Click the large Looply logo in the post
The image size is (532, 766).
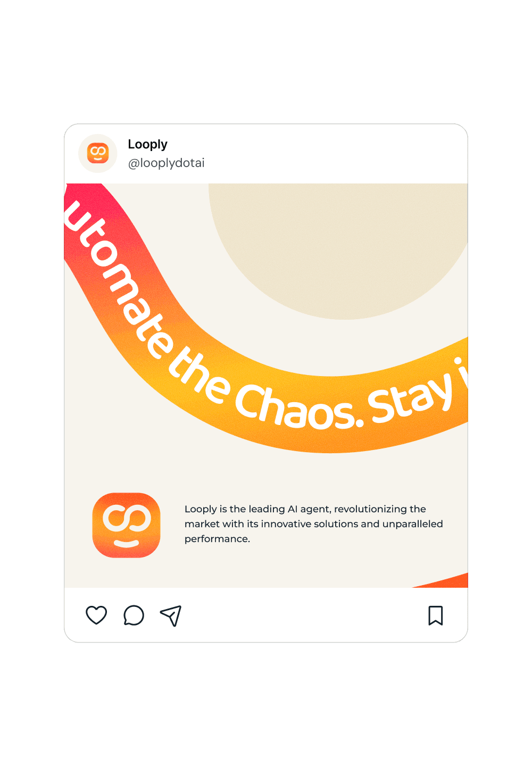pyautogui.click(x=126, y=525)
